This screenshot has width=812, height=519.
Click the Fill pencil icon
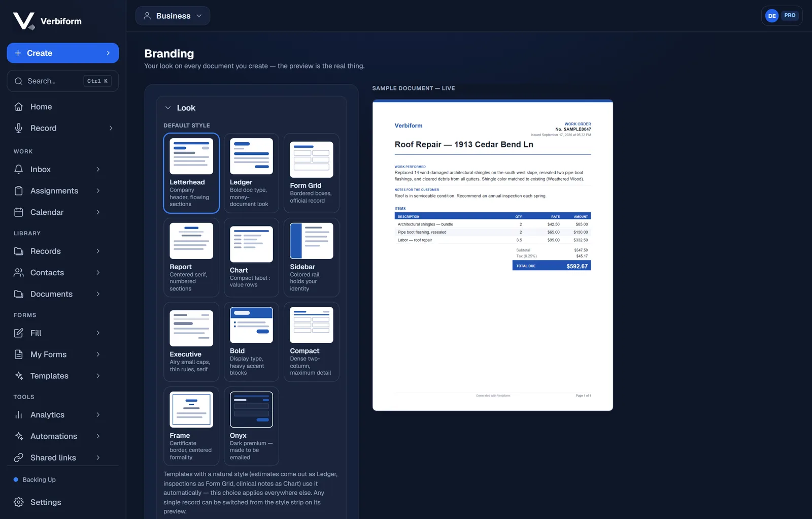point(19,333)
